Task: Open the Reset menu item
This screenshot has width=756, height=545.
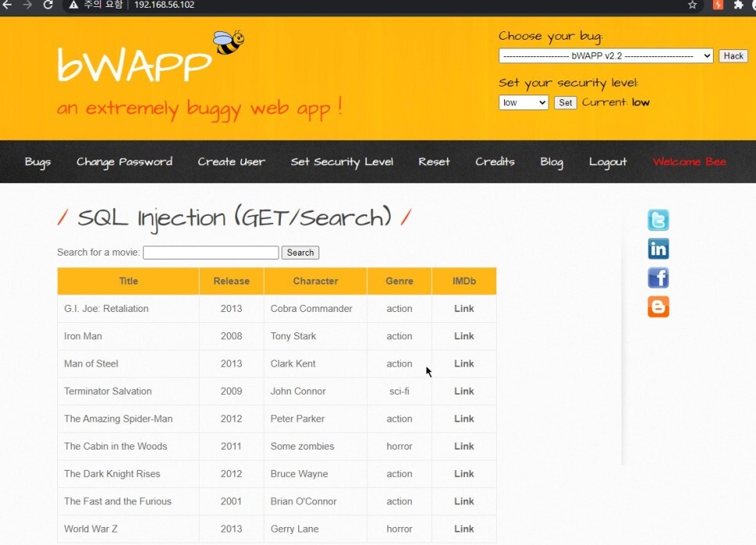Action: 434,162
